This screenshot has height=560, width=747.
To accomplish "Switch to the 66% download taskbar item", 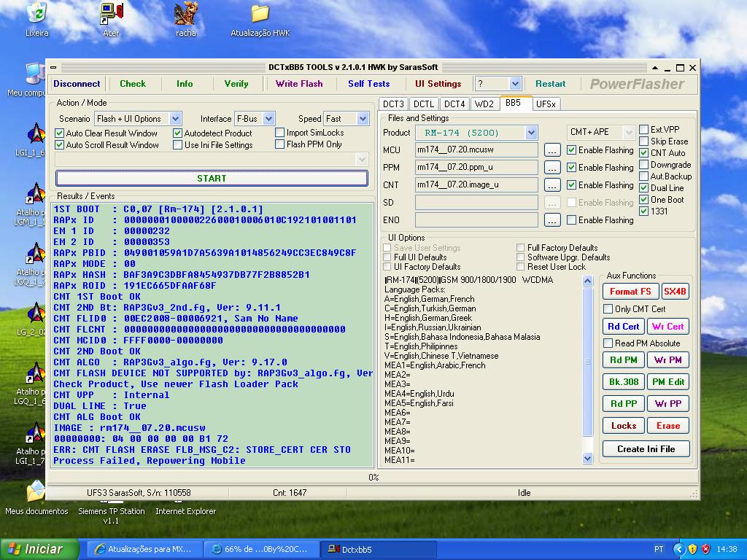I will click(x=260, y=550).
